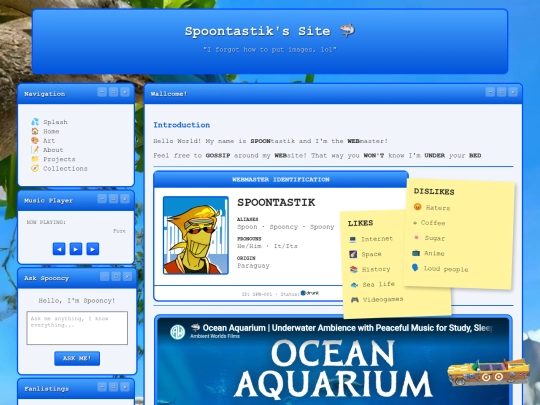Click the water splash icon beside Splash
Screen dimensions: 540x405
(x=35, y=122)
